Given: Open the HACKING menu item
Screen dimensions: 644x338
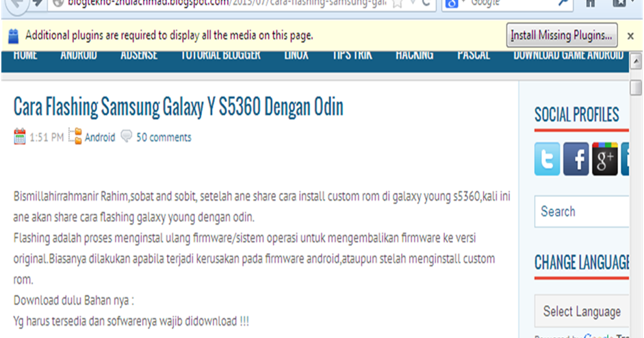Looking at the screenshot, I should coord(415,55).
